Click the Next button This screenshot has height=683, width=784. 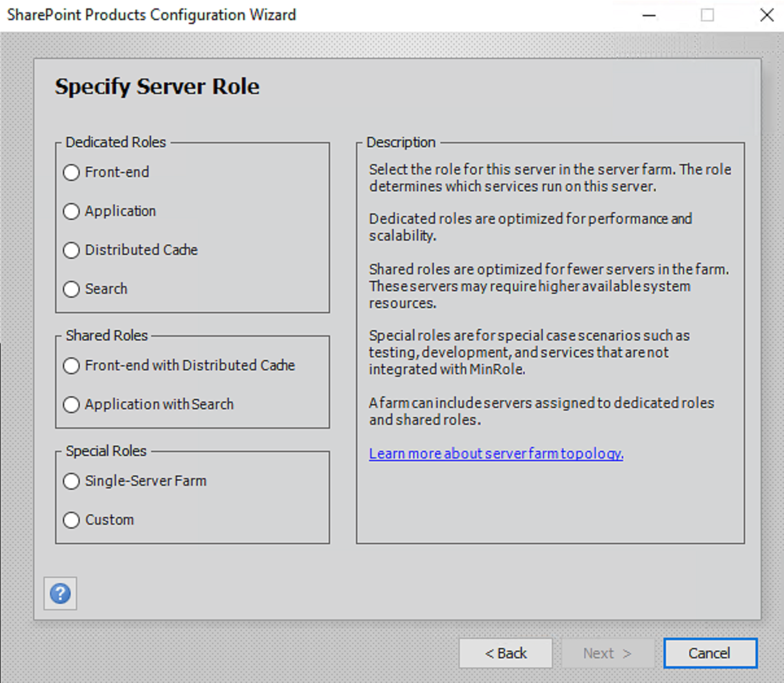[x=608, y=653]
